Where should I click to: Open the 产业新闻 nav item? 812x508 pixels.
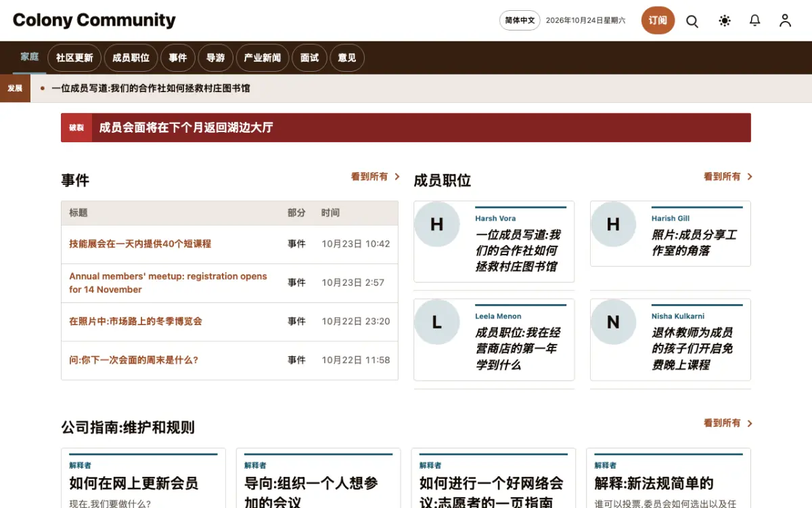[x=263, y=58]
